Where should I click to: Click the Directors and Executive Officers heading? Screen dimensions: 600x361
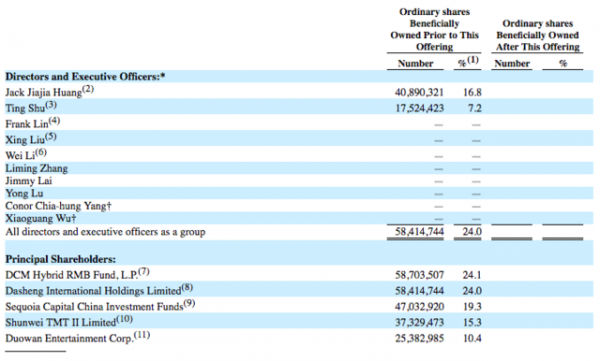[85, 77]
